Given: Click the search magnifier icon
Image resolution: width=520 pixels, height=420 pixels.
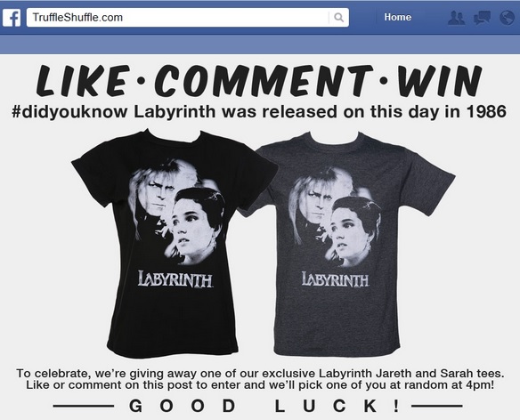Looking at the screenshot, I should [338, 17].
